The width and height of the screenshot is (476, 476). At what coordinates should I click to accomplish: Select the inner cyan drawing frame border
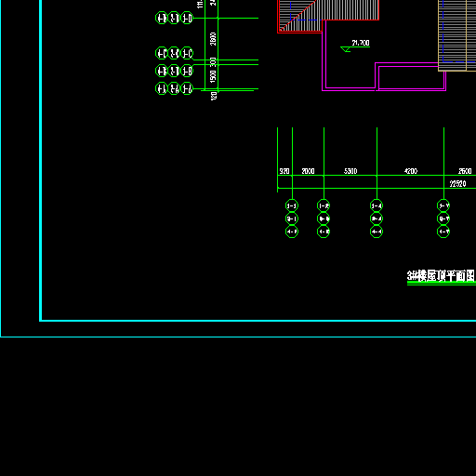pos(258,321)
